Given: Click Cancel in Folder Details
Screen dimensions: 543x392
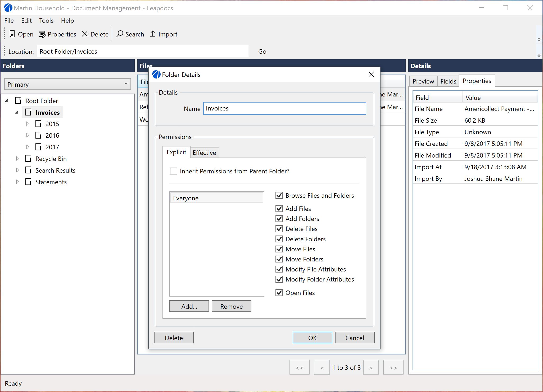Looking at the screenshot, I should 355,338.
